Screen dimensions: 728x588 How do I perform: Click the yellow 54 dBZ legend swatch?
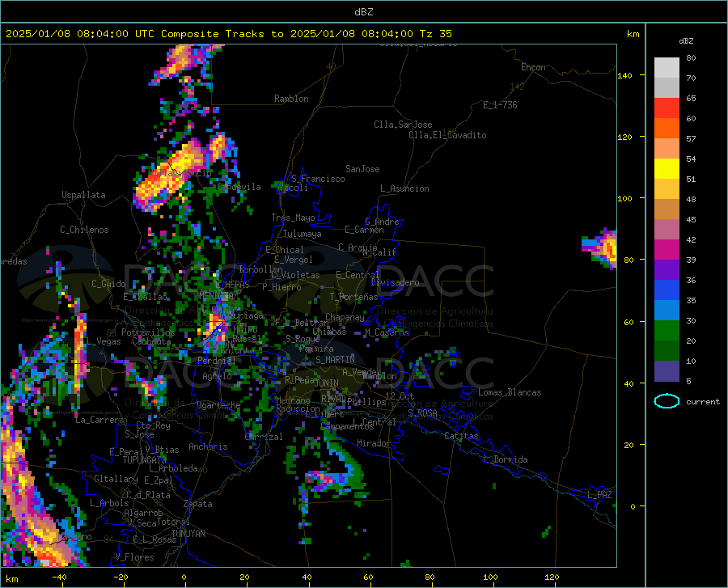click(667, 168)
